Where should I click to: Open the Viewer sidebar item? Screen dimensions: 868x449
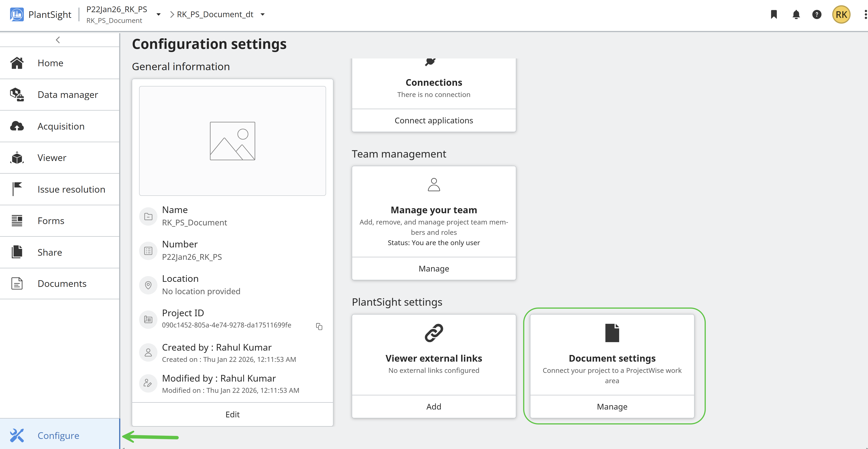click(52, 158)
